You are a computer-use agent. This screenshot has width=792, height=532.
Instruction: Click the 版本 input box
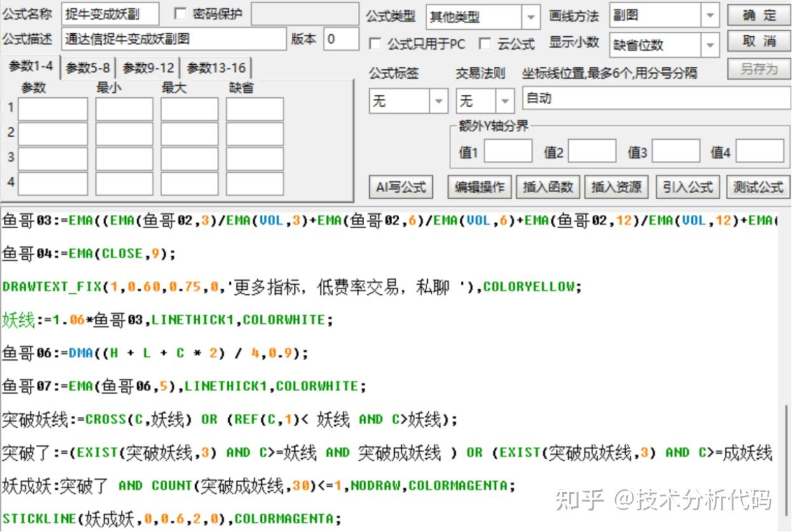coord(341,39)
